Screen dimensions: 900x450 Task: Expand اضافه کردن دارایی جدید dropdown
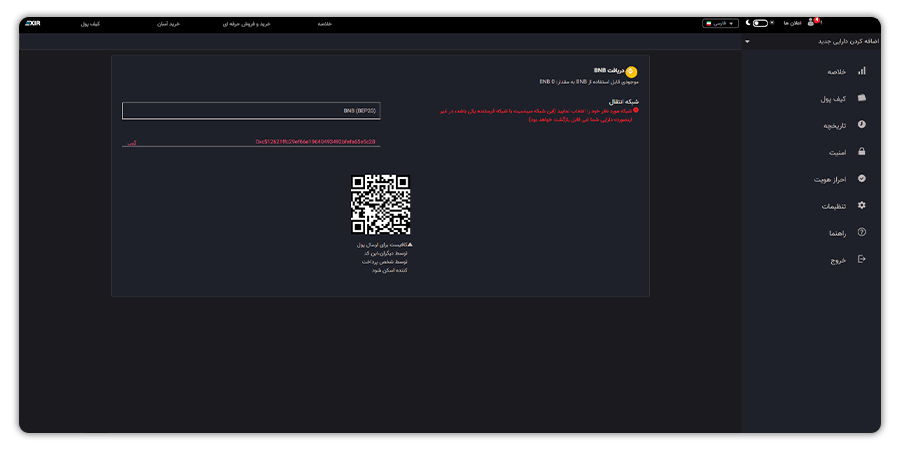coord(812,41)
